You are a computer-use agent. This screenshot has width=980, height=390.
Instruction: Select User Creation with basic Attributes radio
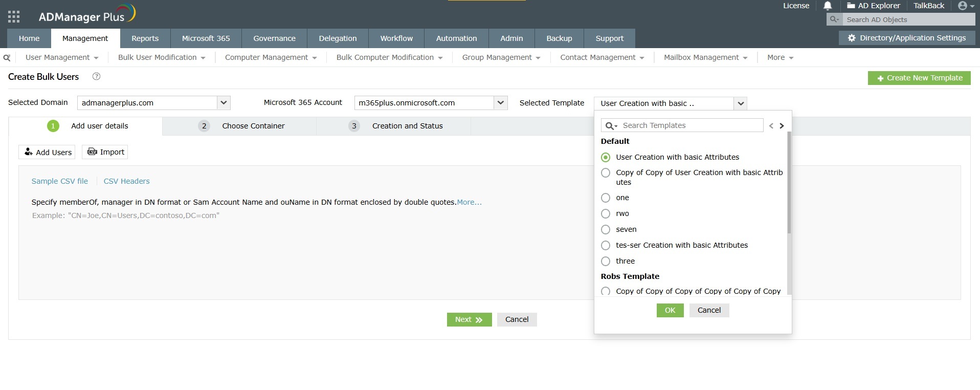[606, 157]
